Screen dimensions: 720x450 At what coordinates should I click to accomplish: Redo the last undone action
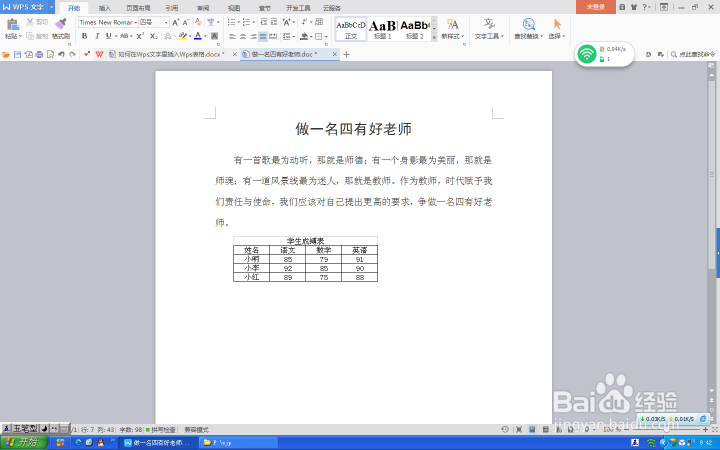coord(73,54)
